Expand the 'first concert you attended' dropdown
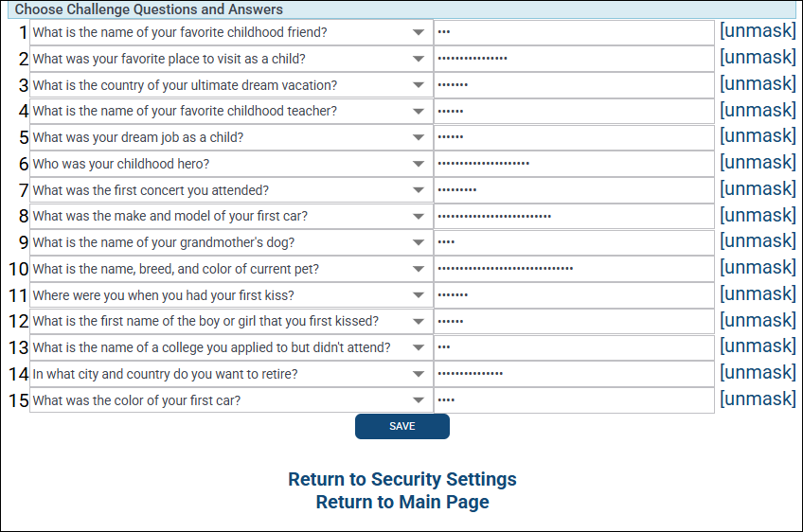 [x=231, y=190]
